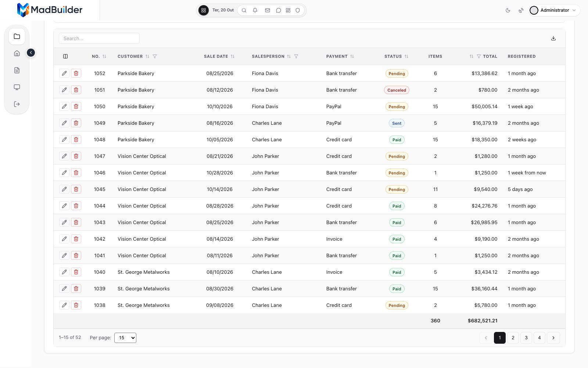Click the logout icon in sidebar
588x368 pixels.
[x=17, y=104]
